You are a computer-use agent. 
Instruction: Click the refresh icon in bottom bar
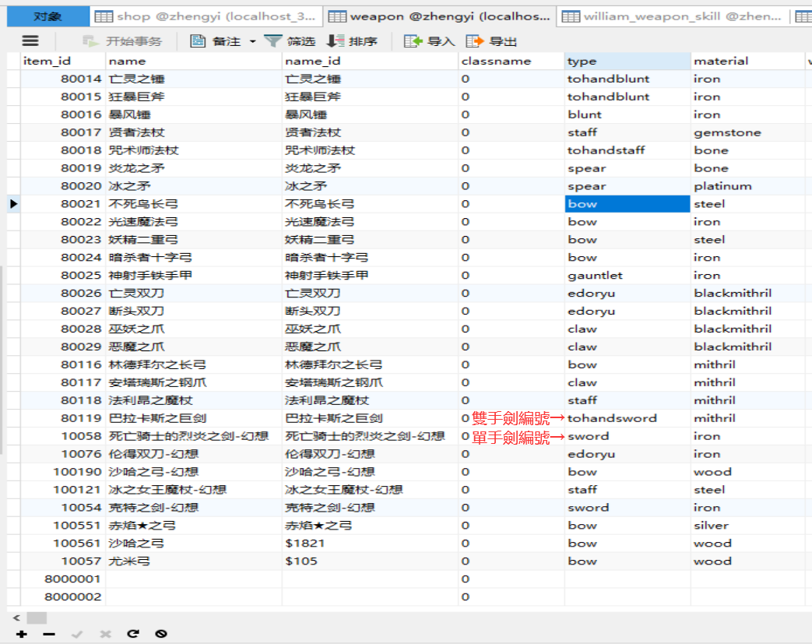point(133,634)
